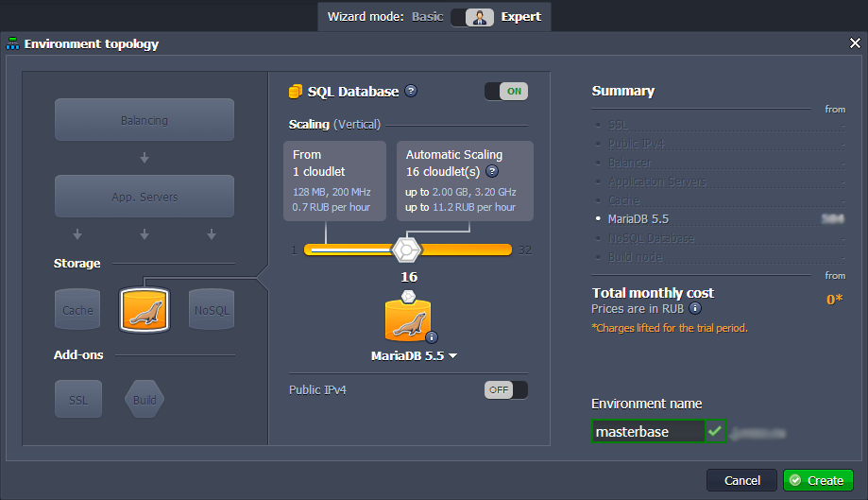Click the Automatic Scaling 16 cloudlet(s) box
The image size is (868, 500).
465,181
